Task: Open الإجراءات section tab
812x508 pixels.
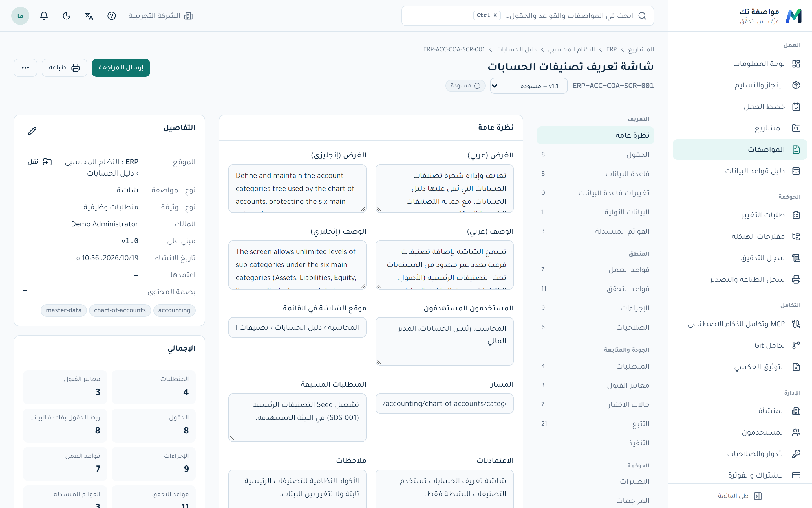Action: [x=595, y=308]
